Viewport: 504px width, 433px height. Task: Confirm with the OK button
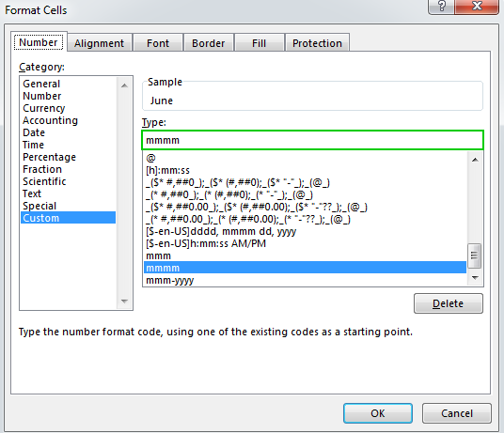378,413
